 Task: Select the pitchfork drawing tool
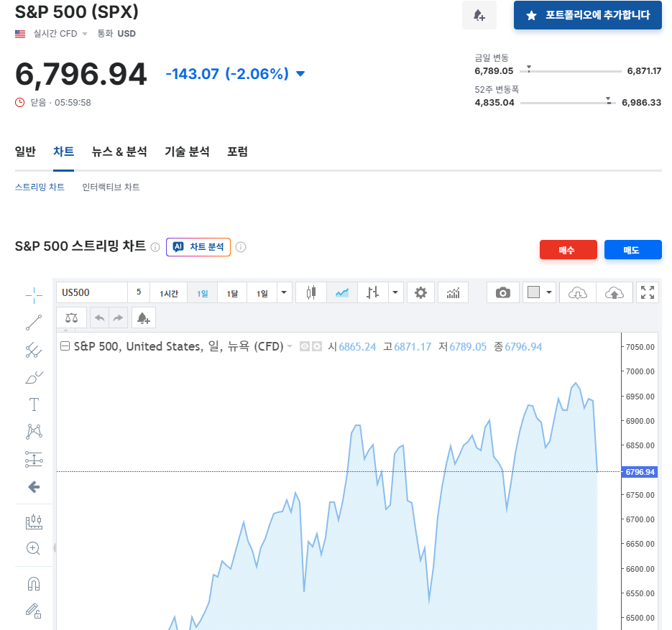[34, 350]
